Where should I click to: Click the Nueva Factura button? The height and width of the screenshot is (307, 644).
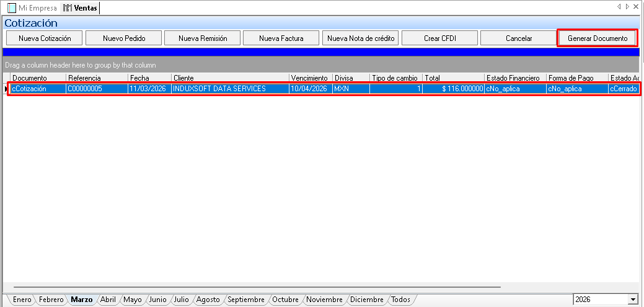281,38
